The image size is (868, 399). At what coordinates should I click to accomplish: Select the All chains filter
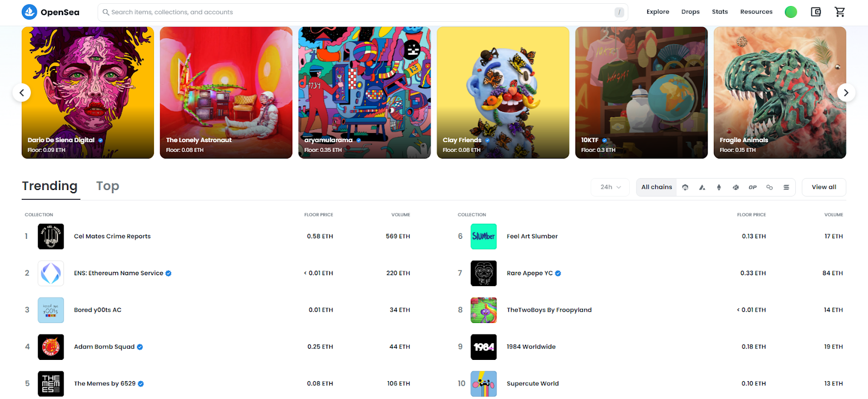[x=656, y=187]
